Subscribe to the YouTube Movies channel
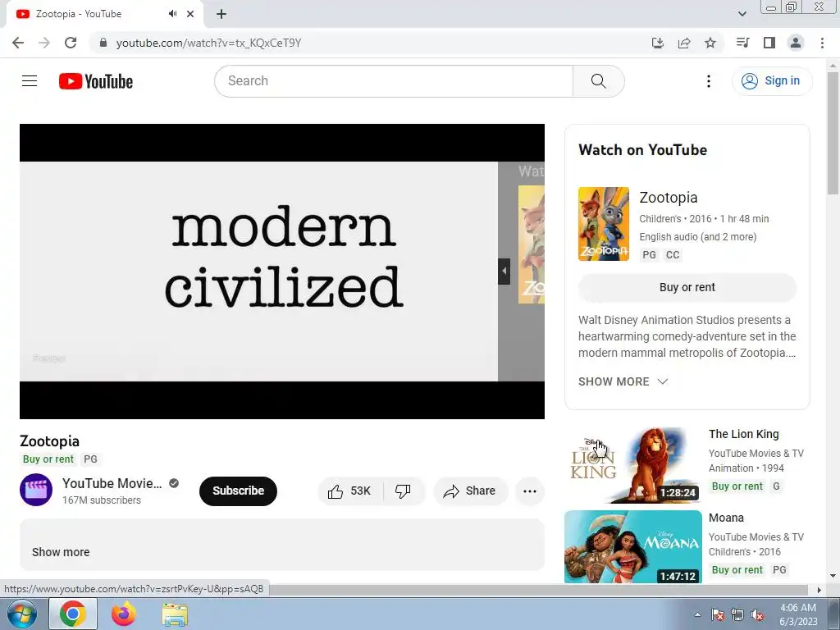Screen dimensions: 840x630 tap(239, 491)
